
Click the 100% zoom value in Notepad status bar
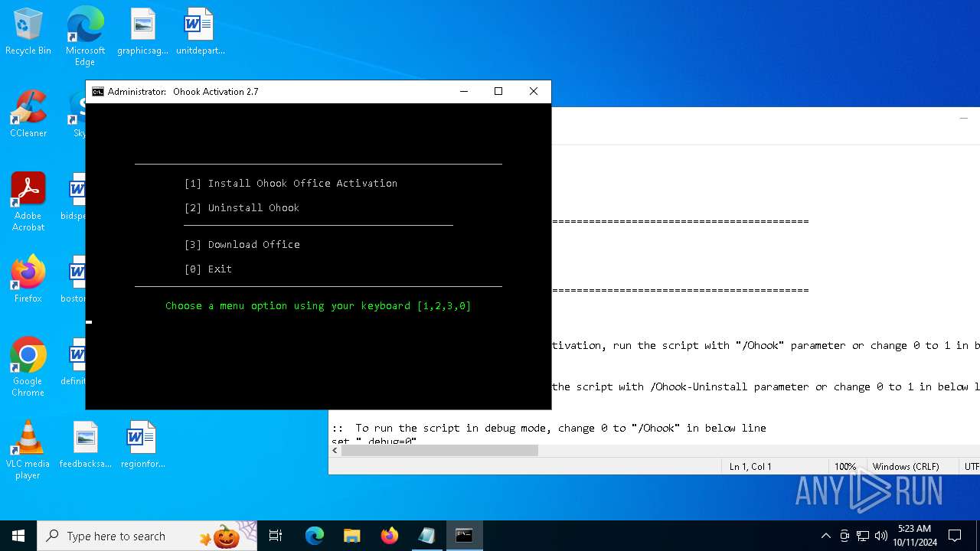845,466
